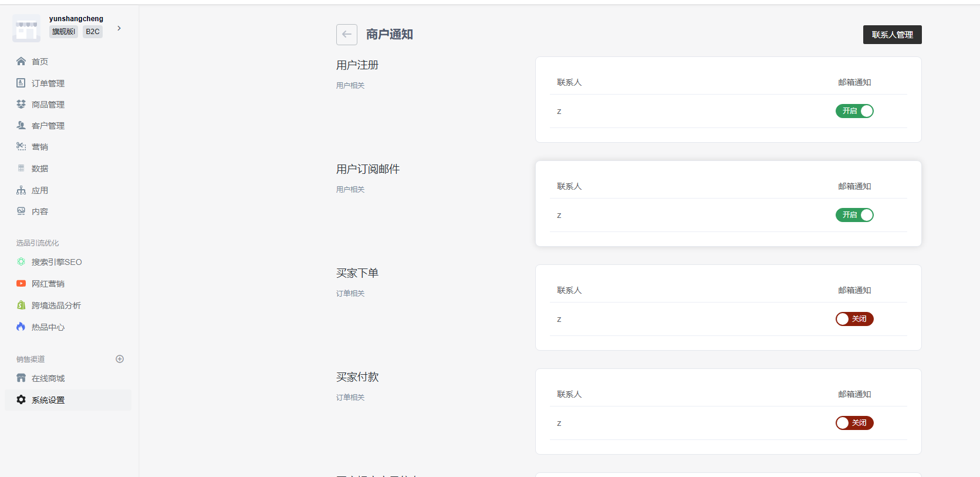Open 订单管理 via its clipboard icon
Viewport: 980px width, 477px height.
(21, 83)
